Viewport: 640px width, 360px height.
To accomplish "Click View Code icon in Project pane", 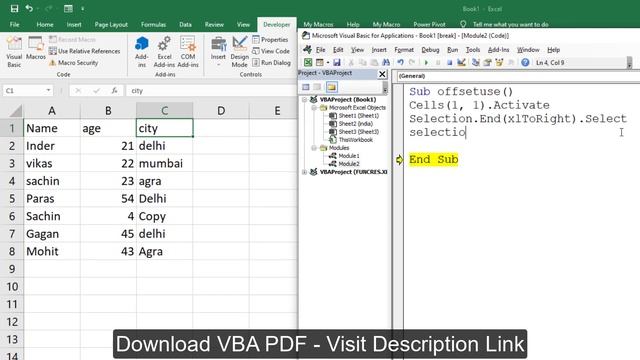I will coord(306,87).
